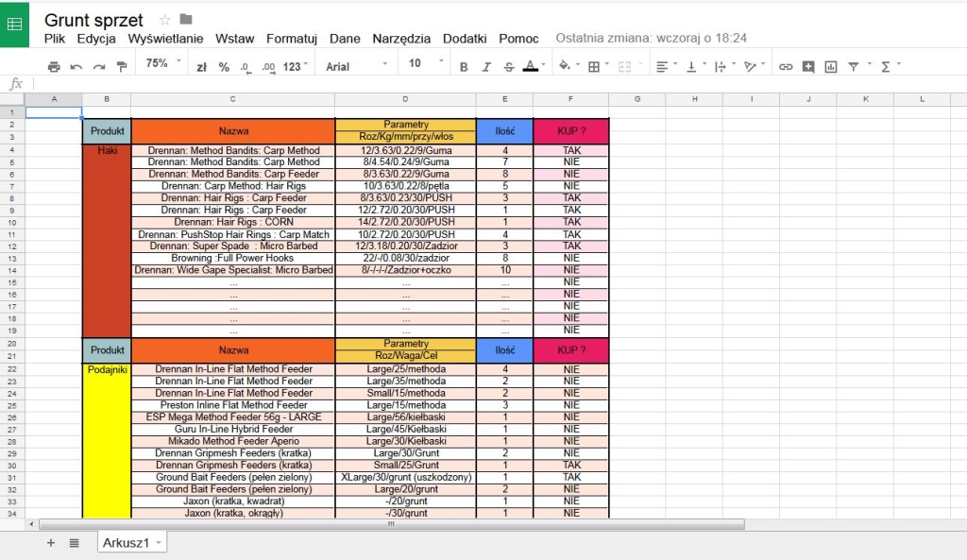
Task: Add a new sheet
Action: coord(51,543)
